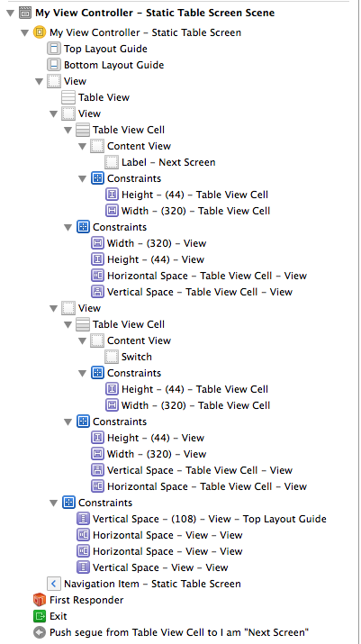Select the Push segue circle icon

click(40, 632)
